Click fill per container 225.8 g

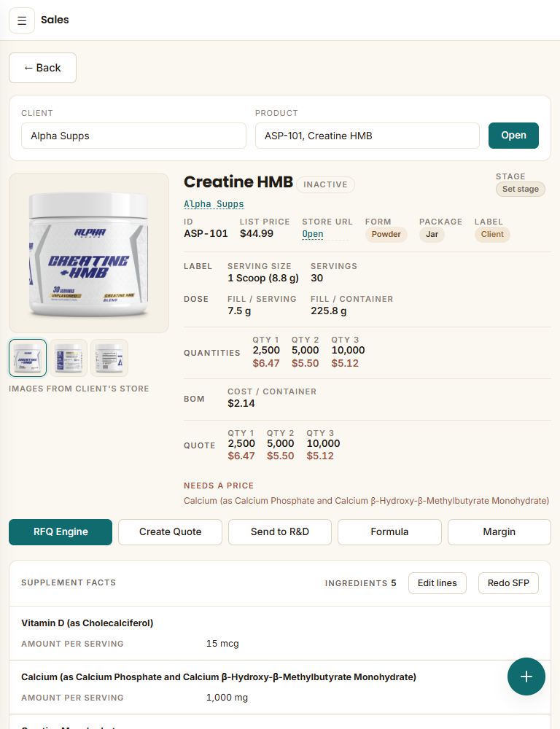328,311
